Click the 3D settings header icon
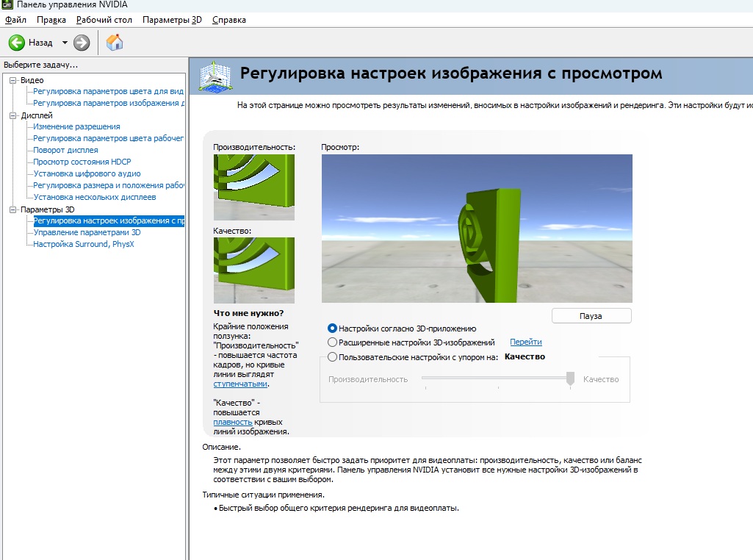 (x=216, y=76)
